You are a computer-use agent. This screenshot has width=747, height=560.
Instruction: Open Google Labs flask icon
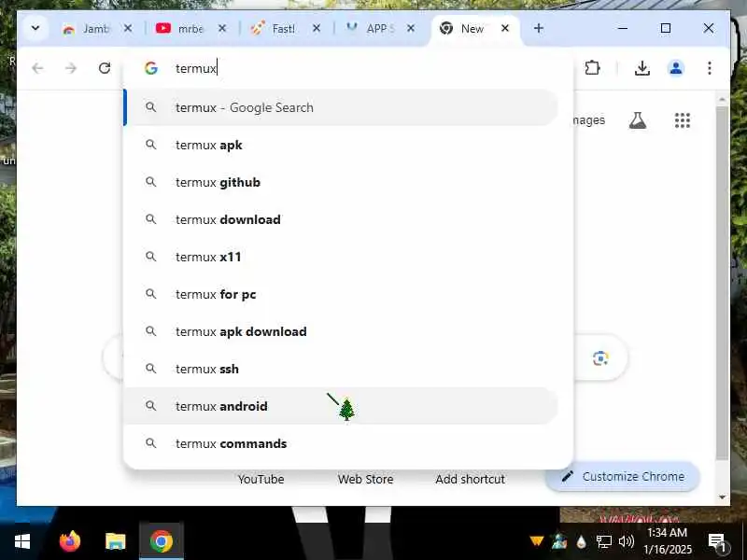(x=638, y=120)
